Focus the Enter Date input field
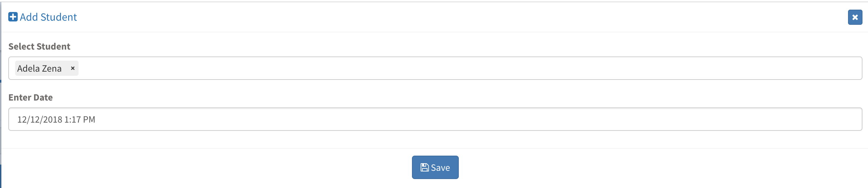This screenshot has height=188, width=868. tap(435, 119)
